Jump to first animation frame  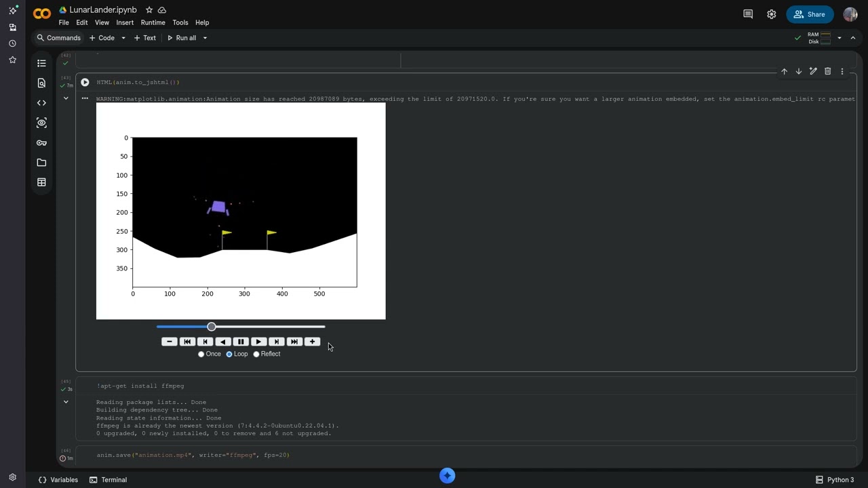click(187, 342)
